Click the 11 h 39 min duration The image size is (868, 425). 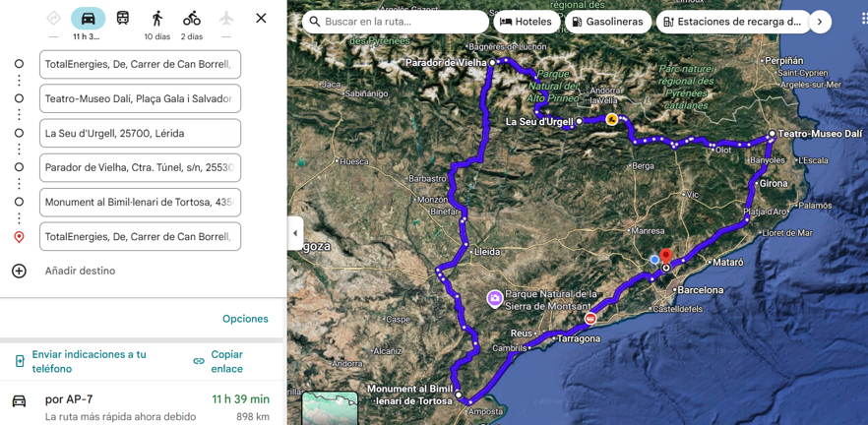pos(241,399)
